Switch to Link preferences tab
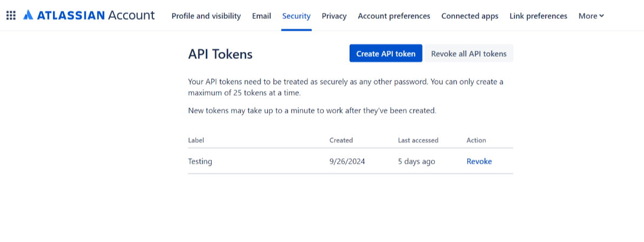The height and width of the screenshot is (242, 644). click(538, 16)
